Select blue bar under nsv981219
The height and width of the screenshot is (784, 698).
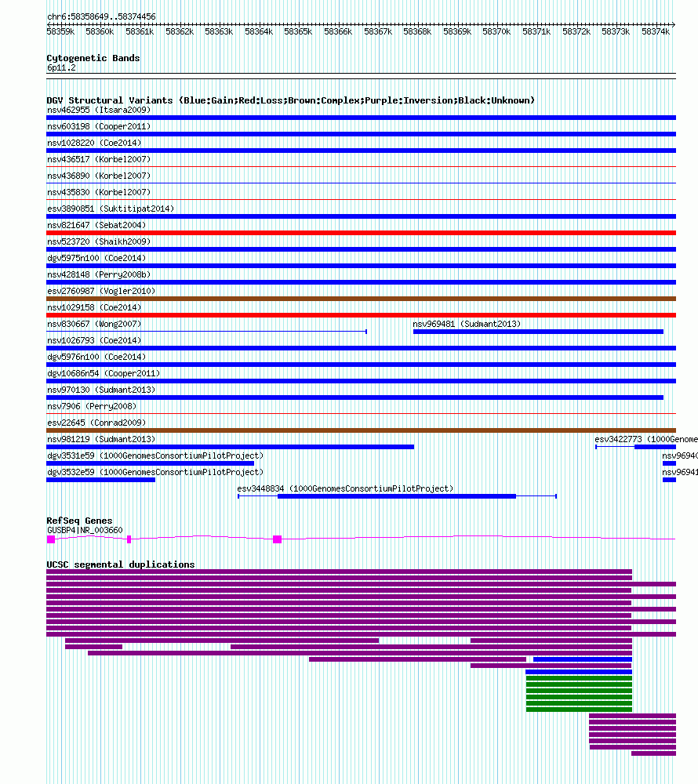tap(230, 447)
